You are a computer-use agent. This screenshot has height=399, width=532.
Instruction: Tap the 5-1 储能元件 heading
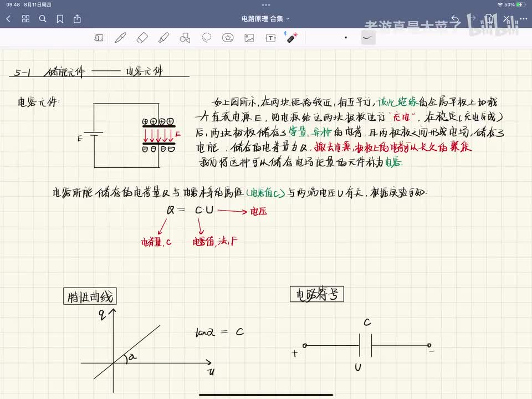pos(49,71)
